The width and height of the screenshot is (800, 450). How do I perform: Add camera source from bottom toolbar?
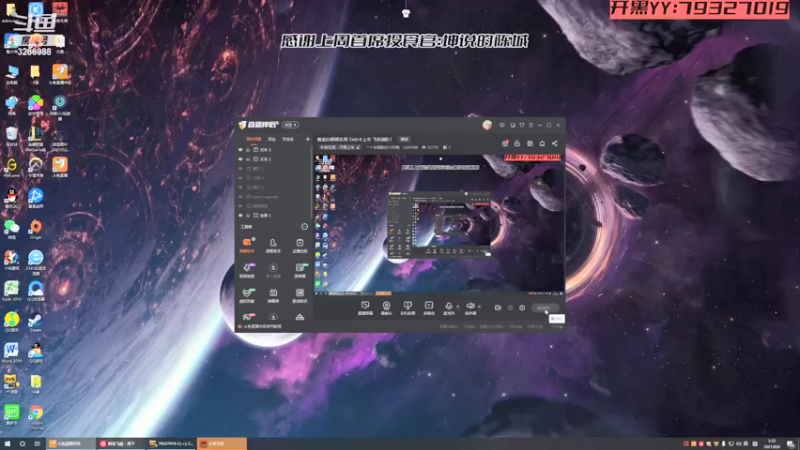(x=386, y=308)
